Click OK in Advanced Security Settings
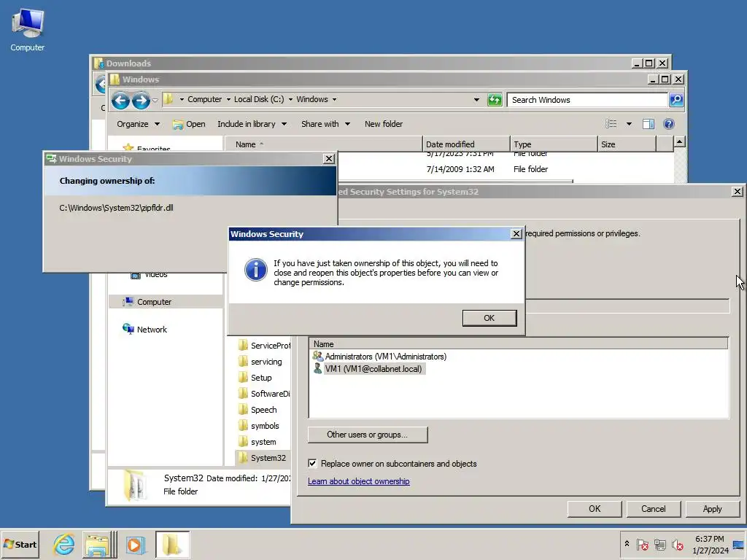 tap(595, 508)
